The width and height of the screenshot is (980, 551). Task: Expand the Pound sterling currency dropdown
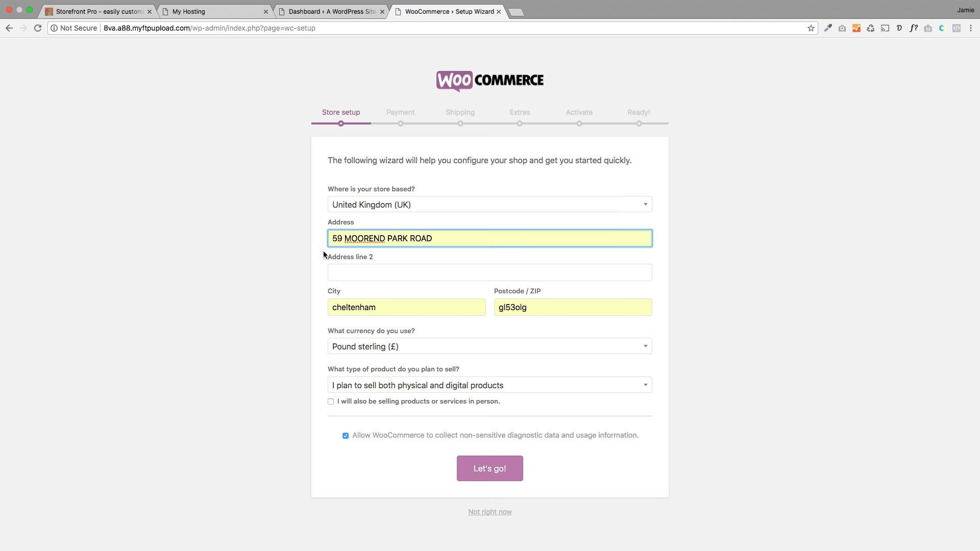coord(490,346)
